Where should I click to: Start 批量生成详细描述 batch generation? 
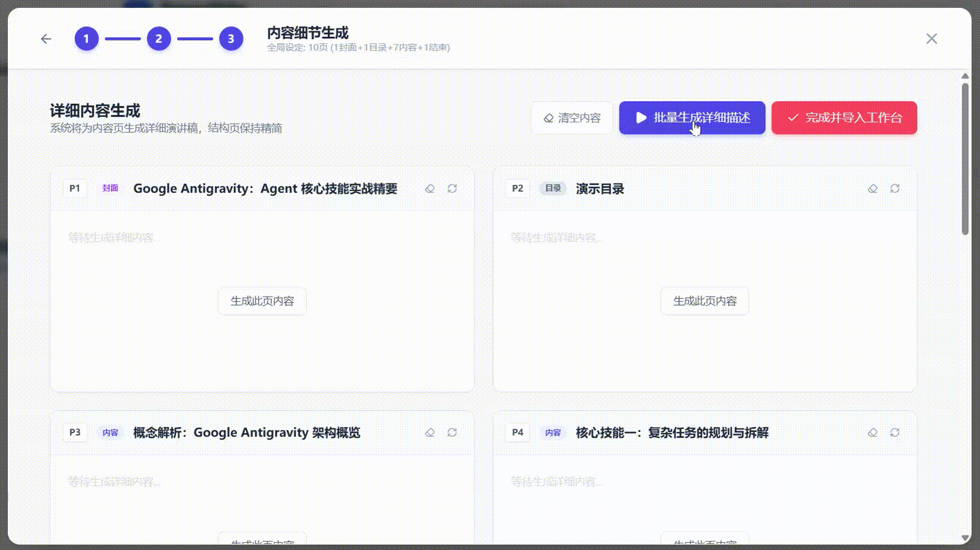(x=692, y=118)
